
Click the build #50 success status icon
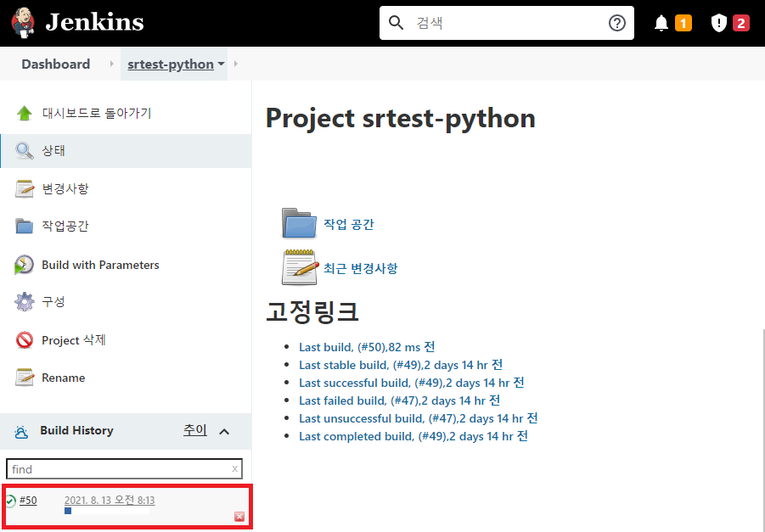10,501
